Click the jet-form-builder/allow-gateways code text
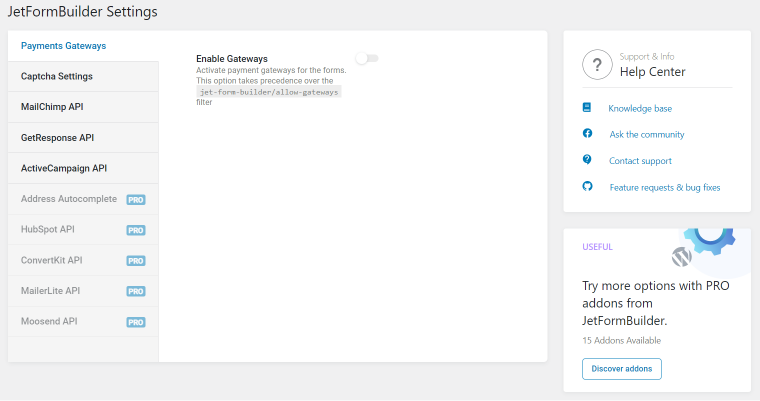 pos(269,92)
